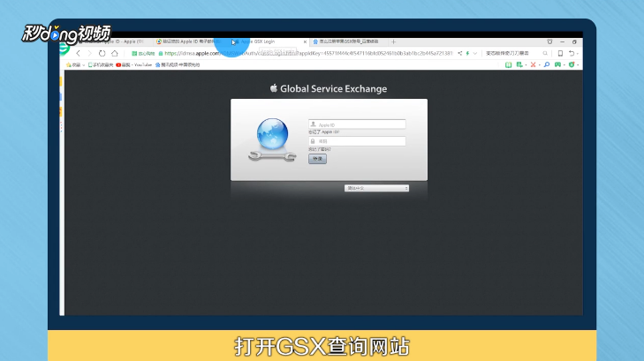Viewport: 644px width, 361px height.
Task: Expand the address bar dropdown chevron
Action: (474, 53)
